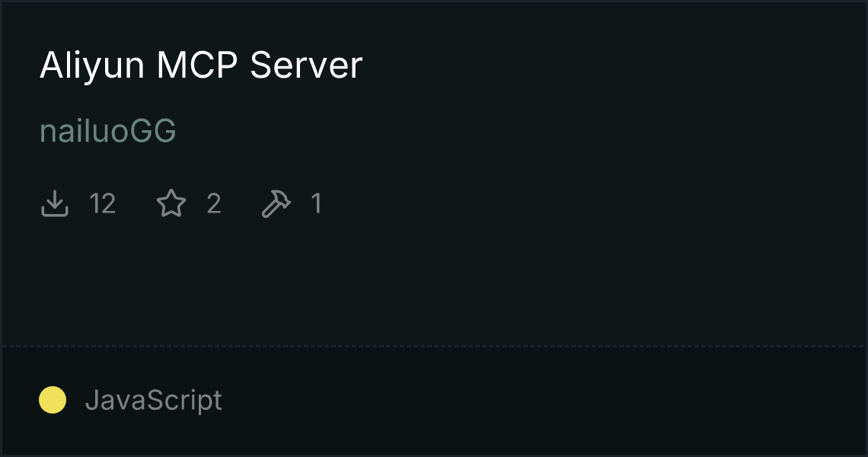The width and height of the screenshot is (868, 457).
Task: Open the nailuoGG author link
Action: 108,131
